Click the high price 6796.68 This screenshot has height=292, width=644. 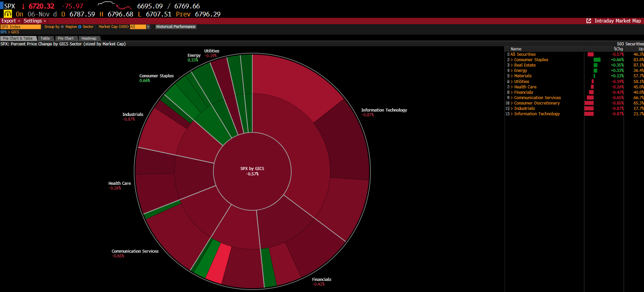pos(121,14)
